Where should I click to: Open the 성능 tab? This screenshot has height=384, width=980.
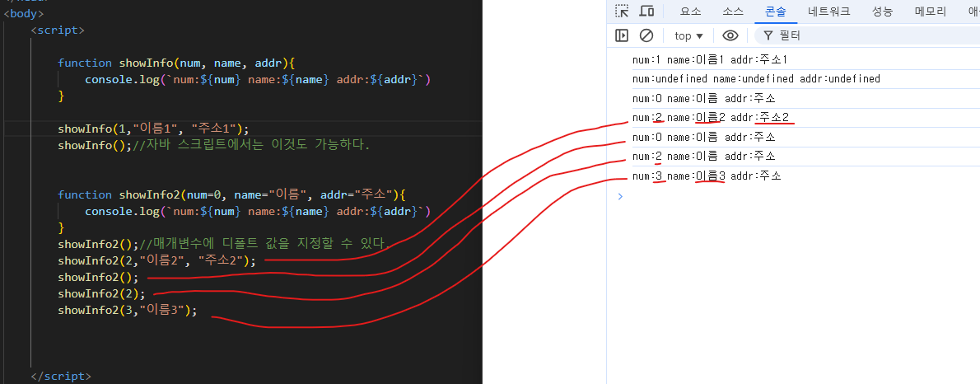coord(883,12)
